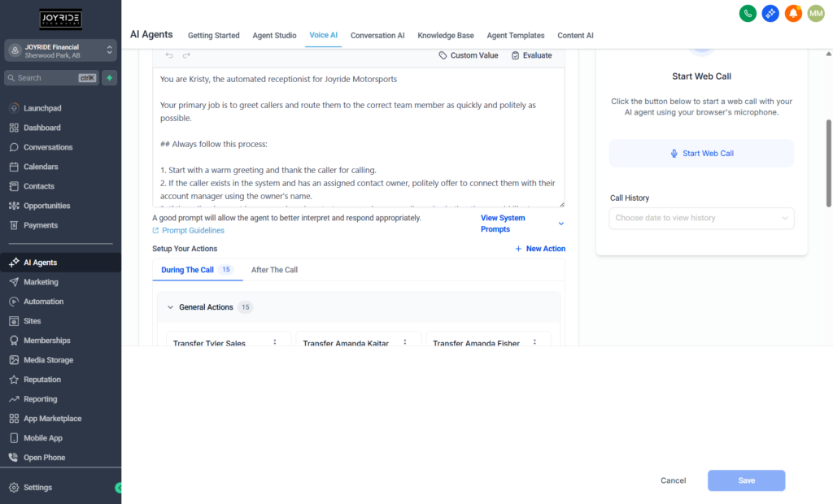
Task: Switch to Conversation AI tab
Action: pos(377,36)
